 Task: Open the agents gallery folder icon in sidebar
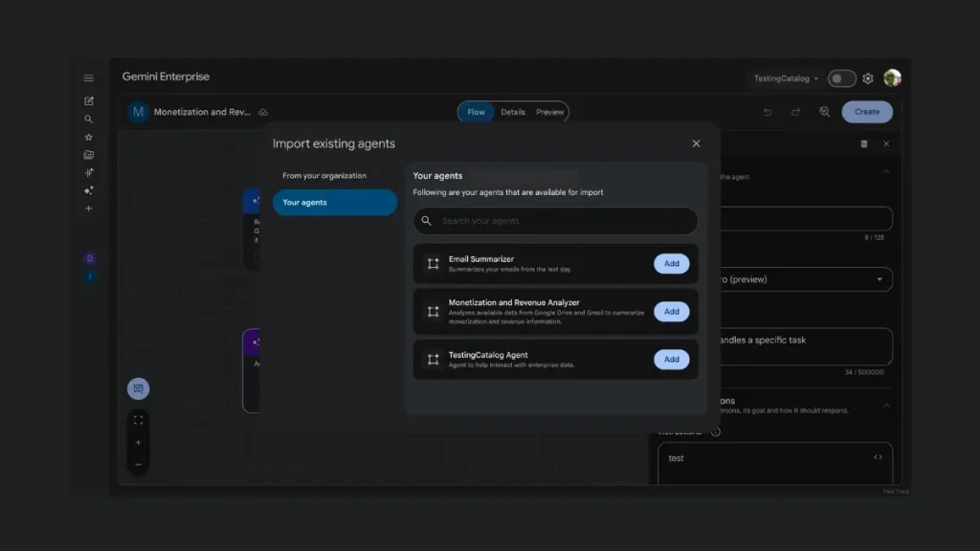point(88,154)
